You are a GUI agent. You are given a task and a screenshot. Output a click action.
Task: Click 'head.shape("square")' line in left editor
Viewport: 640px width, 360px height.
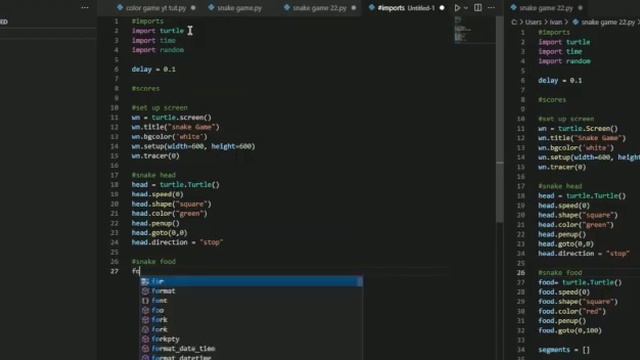click(171, 204)
